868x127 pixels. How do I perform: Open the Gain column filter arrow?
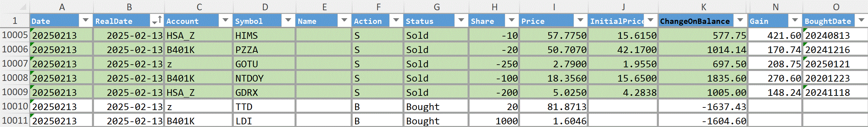pos(795,21)
